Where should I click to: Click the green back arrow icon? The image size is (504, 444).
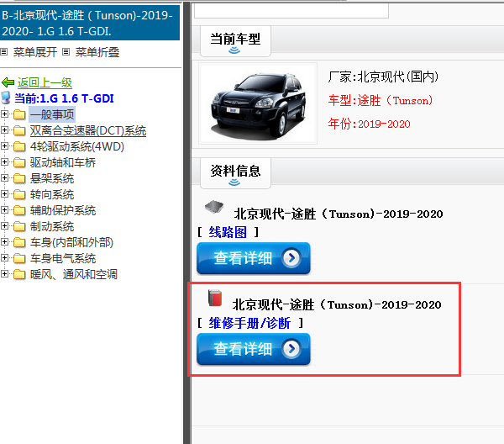[x=8, y=82]
